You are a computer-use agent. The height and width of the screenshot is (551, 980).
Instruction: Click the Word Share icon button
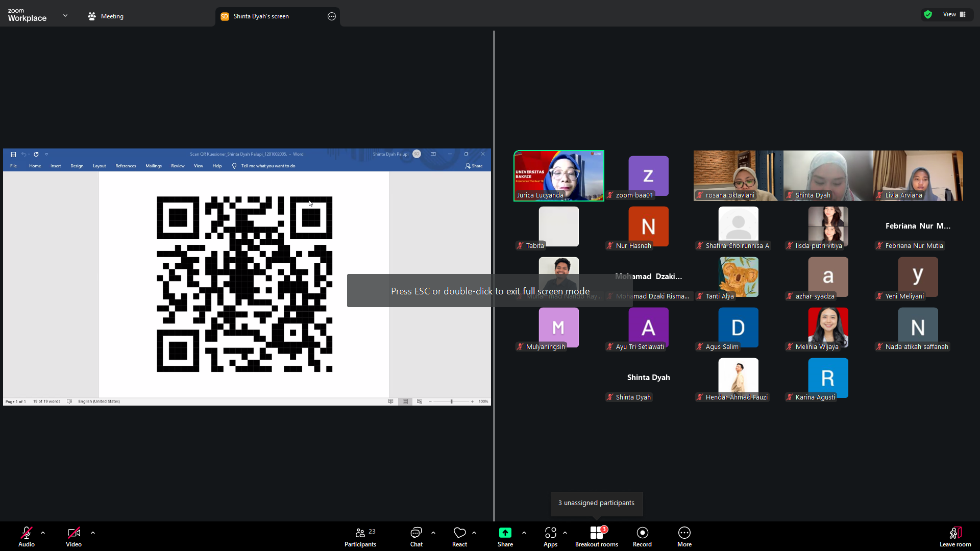[474, 166]
